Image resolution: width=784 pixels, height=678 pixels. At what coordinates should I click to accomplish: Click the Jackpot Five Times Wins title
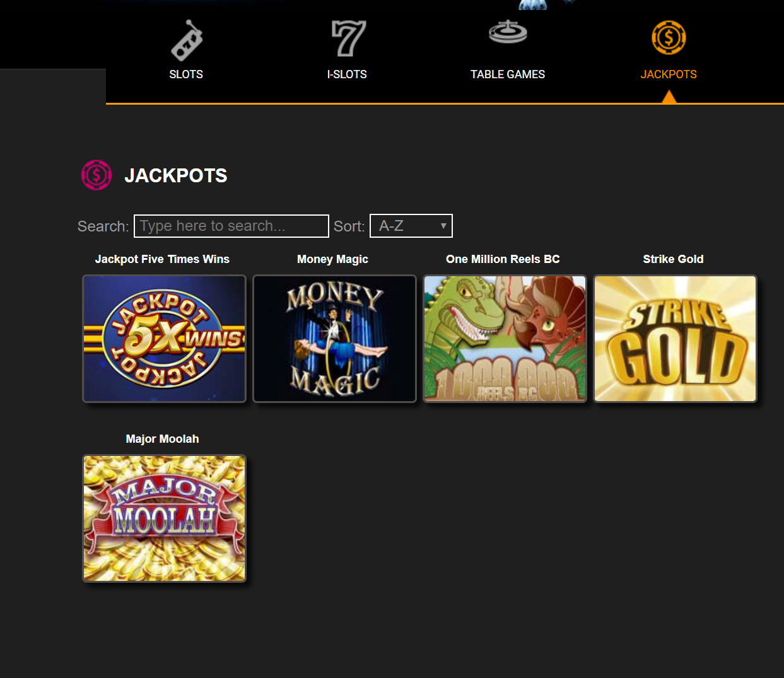coord(162,259)
